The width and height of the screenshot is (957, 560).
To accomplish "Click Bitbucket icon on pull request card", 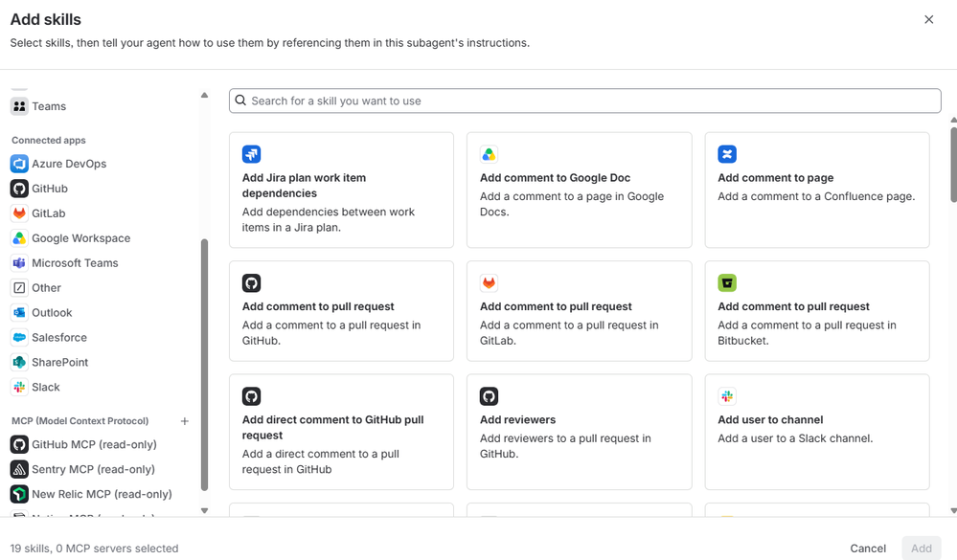I will pos(727,283).
